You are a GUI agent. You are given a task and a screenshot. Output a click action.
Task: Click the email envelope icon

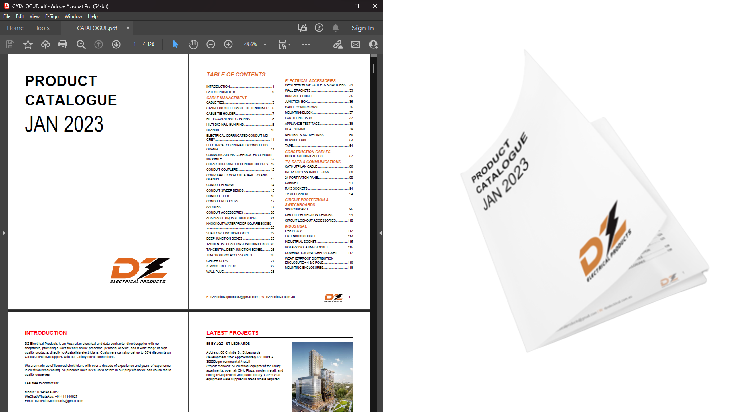click(355, 45)
